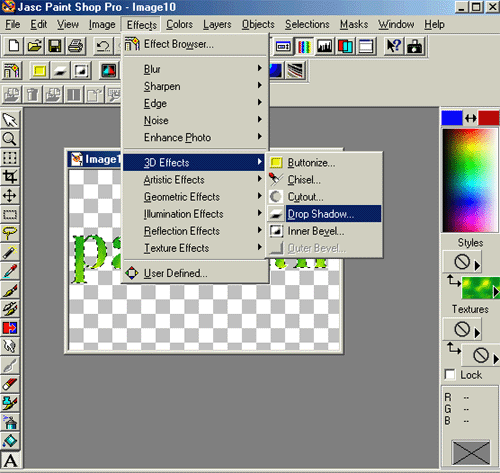The width and height of the screenshot is (500, 473).
Task: Click the Buttonize effect toolbar icon
Action: tap(39, 71)
